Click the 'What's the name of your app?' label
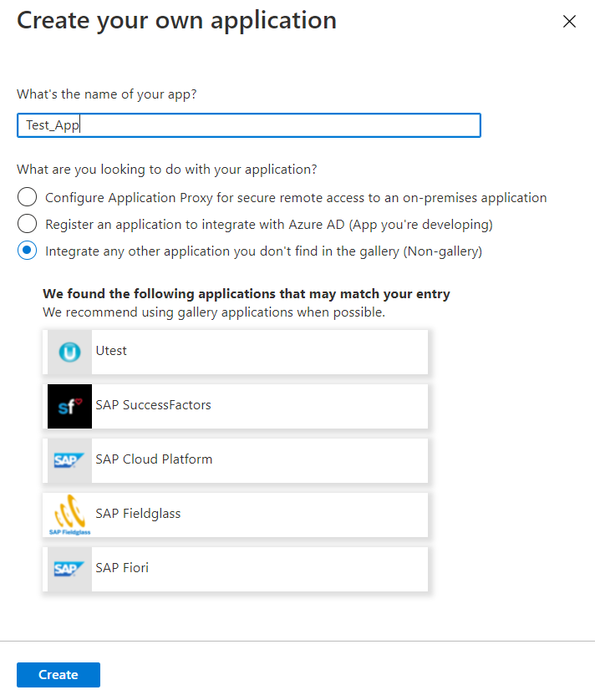 coord(107,94)
